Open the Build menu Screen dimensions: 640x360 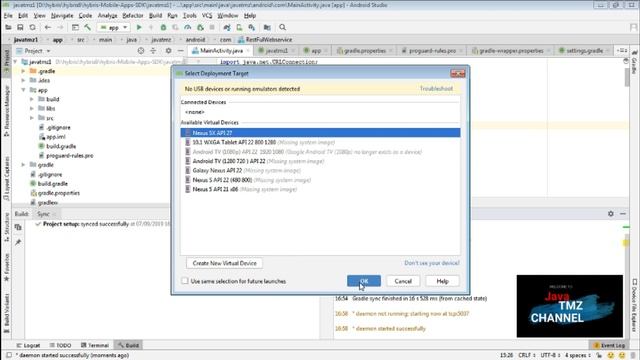(x=155, y=16)
